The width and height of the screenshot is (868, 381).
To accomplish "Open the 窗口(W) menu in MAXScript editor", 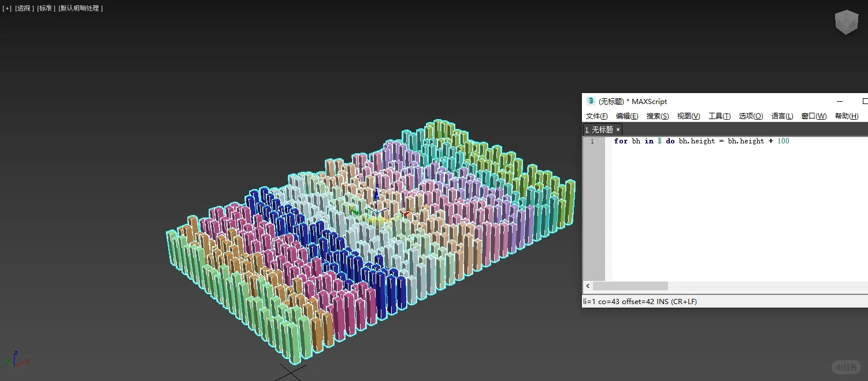I will point(814,116).
